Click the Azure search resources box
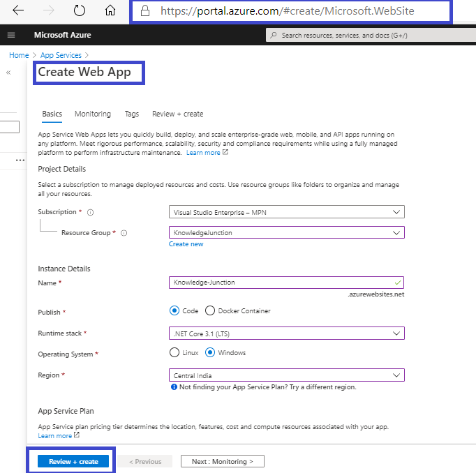The height and width of the screenshot is (473, 476). coord(371,35)
